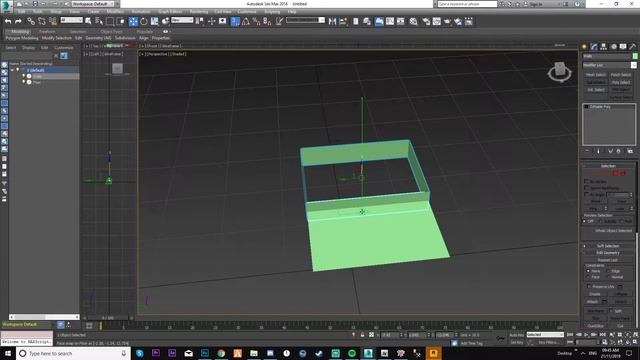This screenshot has width=640, height=360.
Task: Activate the Select and Scale tool
Action: 155,21
